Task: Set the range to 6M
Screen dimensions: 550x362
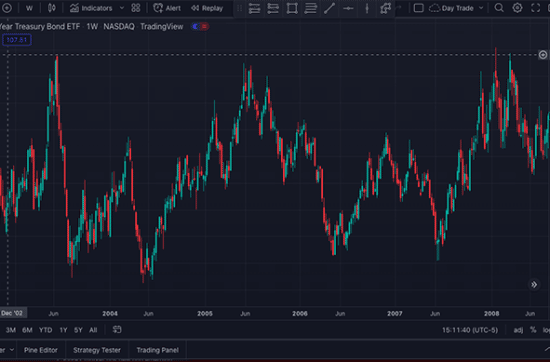Action: [x=27, y=330]
